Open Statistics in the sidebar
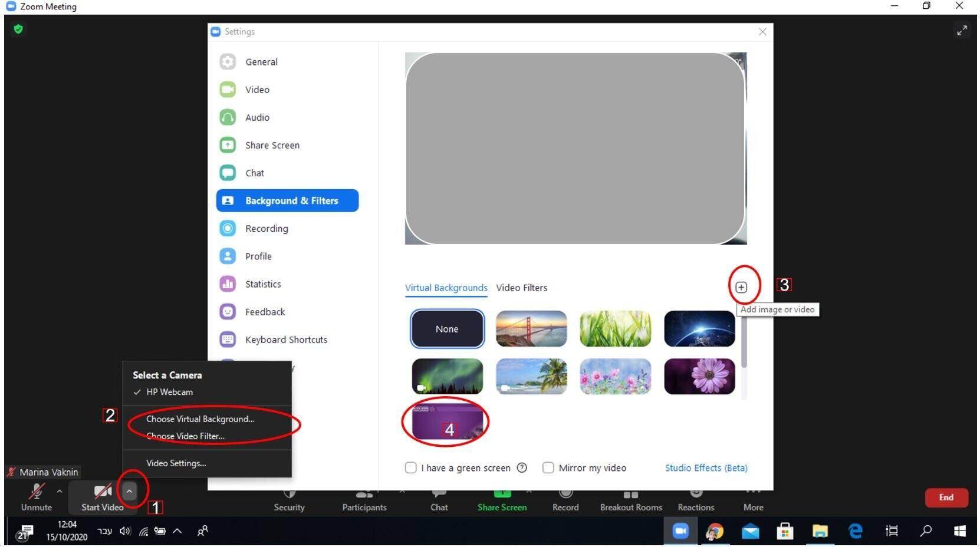Image resolution: width=980 pixels, height=547 pixels. pos(250,284)
